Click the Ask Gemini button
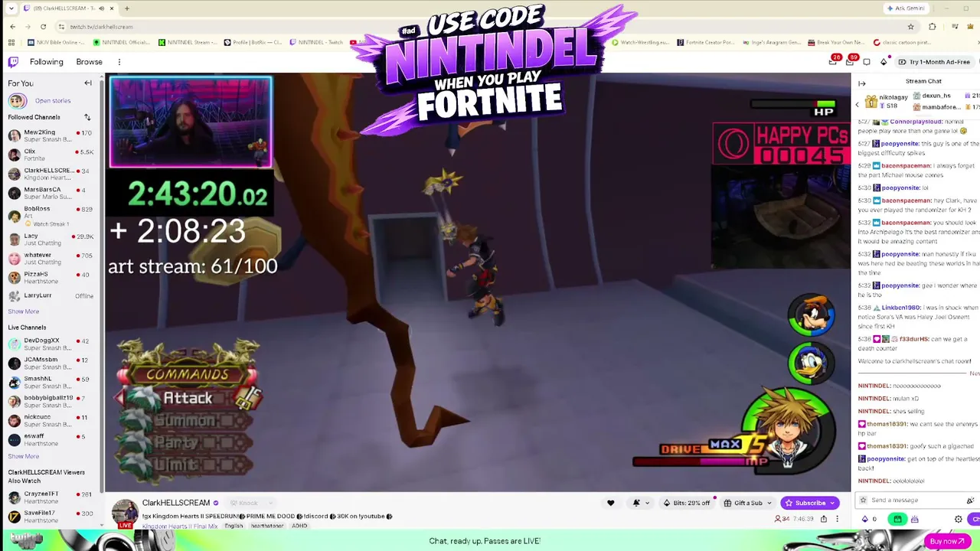This screenshot has height=551, width=980. pos(905,8)
